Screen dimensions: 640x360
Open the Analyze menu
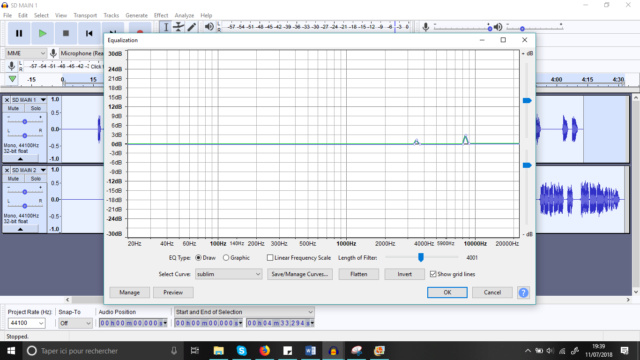pyautogui.click(x=184, y=16)
